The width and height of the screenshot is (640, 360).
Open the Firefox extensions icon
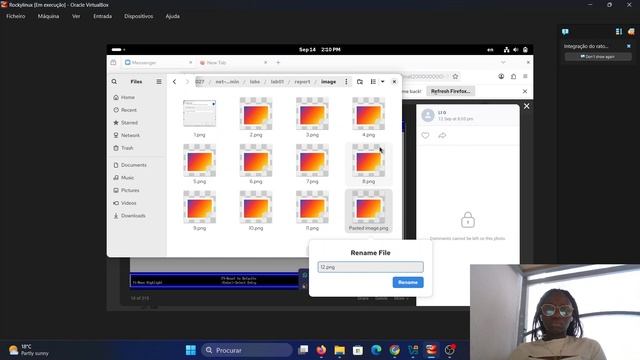point(513,76)
